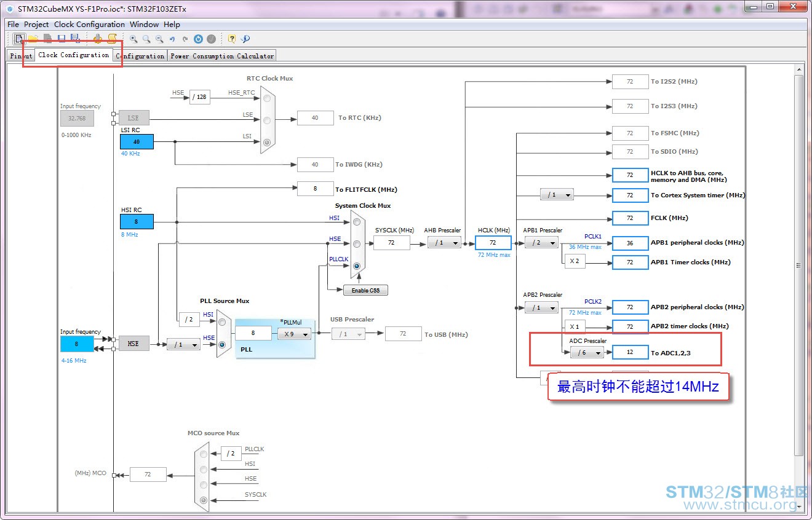Click the plain magnifier best-fit zoom icon
The image size is (812, 520).
click(x=146, y=39)
